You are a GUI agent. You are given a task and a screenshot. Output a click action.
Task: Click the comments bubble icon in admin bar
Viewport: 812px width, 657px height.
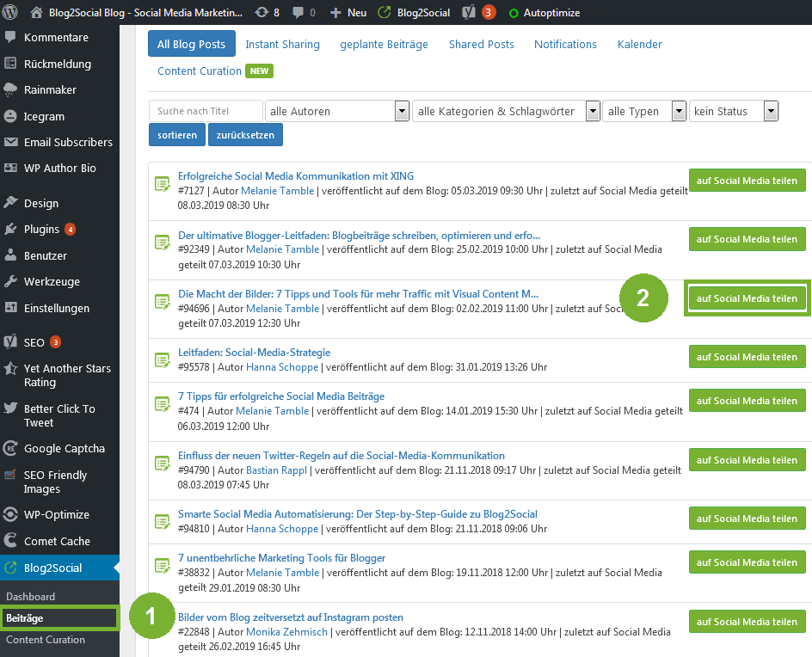pos(298,12)
